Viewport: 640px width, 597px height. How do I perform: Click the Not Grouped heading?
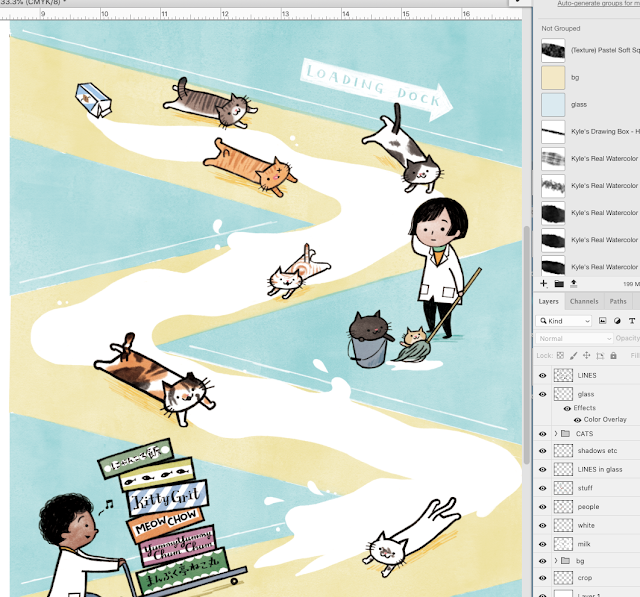561,29
